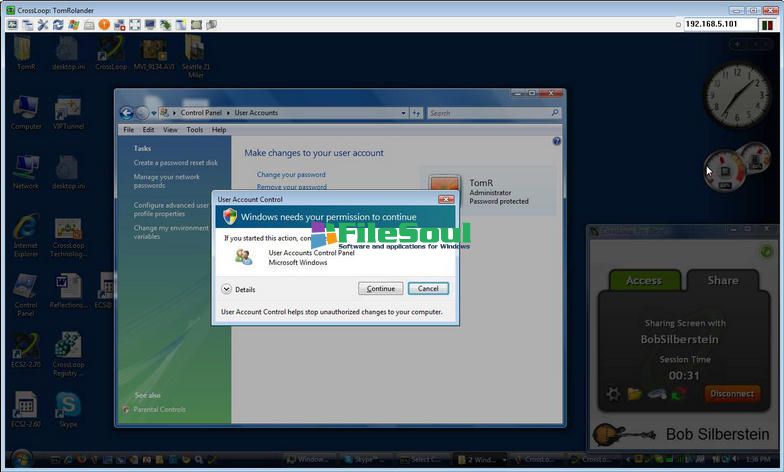
Task: Open CrossLoop settings gear icon
Action: [x=614, y=394]
